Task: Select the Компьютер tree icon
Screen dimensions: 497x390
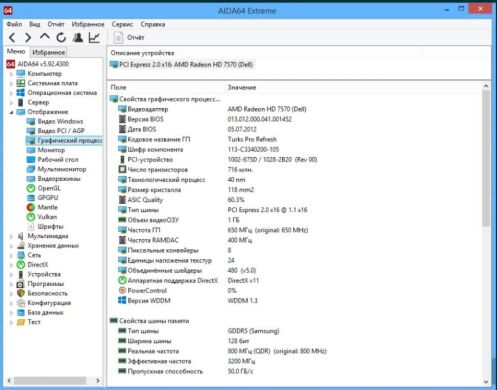Action: point(21,73)
